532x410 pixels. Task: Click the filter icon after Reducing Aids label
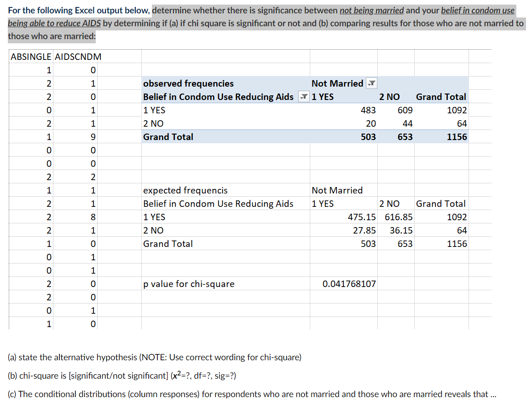tap(303, 97)
